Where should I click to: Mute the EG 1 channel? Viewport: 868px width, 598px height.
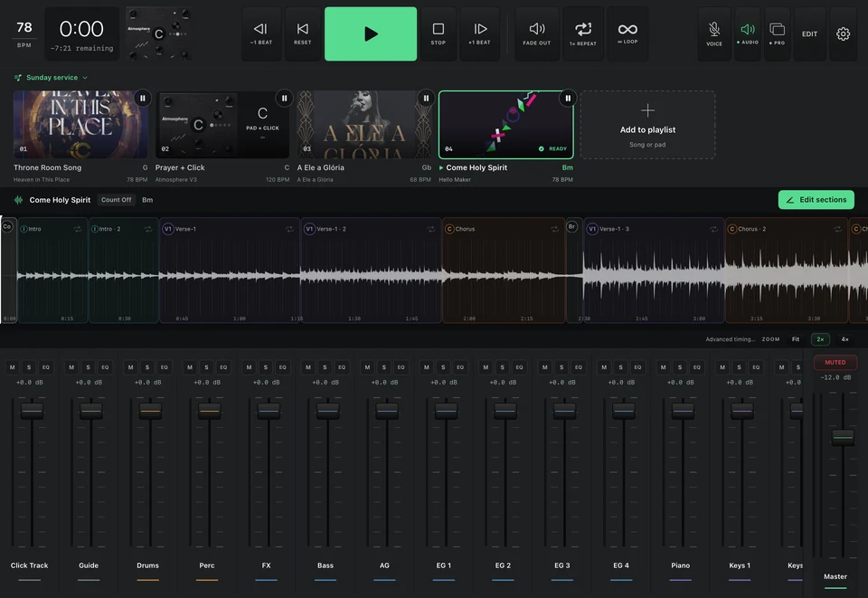pyautogui.click(x=426, y=367)
